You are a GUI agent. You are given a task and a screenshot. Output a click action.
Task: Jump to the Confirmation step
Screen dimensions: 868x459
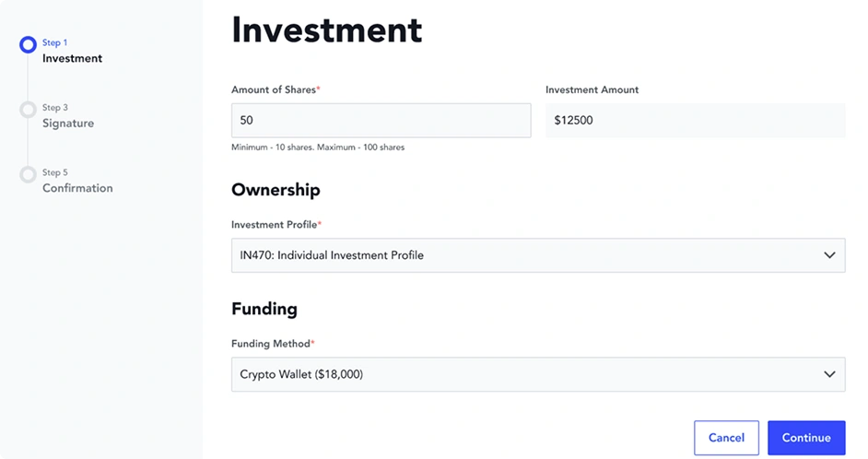(x=77, y=188)
